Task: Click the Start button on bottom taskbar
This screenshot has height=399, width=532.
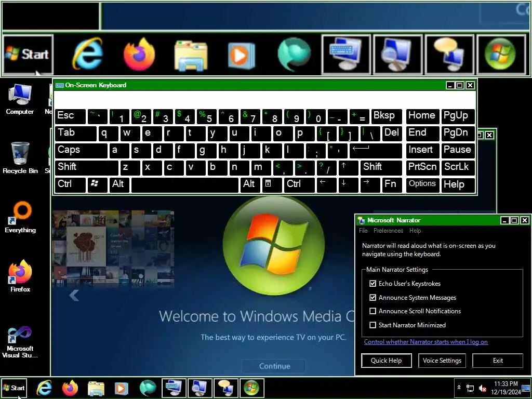Action: 14,388
